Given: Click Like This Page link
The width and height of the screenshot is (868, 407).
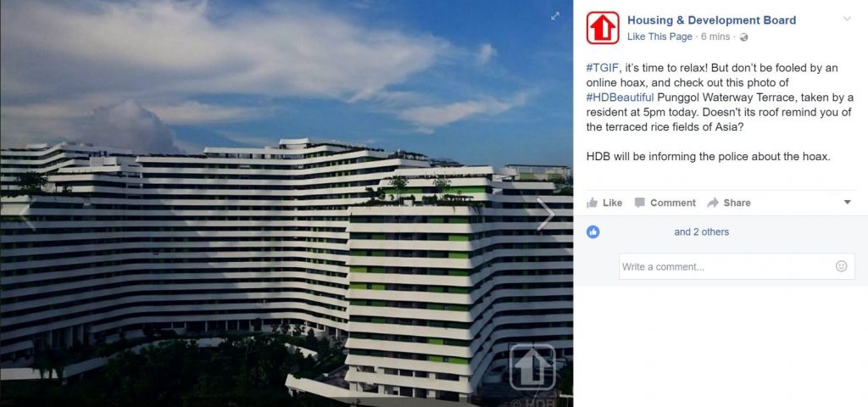Looking at the screenshot, I should [x=659, y=36].
